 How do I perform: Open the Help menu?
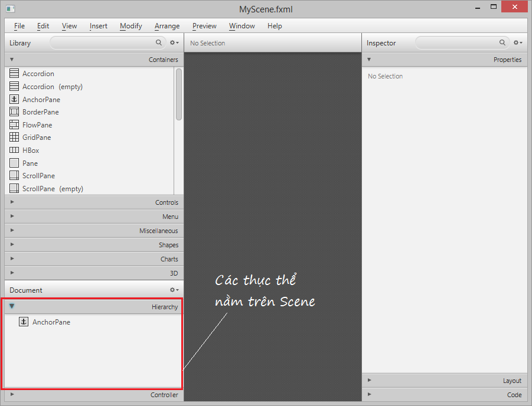tap(275, 26)
